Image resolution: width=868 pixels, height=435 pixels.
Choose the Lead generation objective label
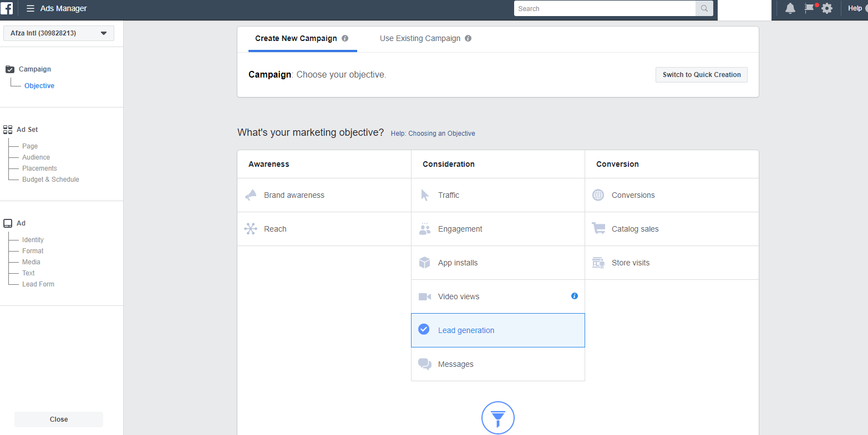(466, 330)
